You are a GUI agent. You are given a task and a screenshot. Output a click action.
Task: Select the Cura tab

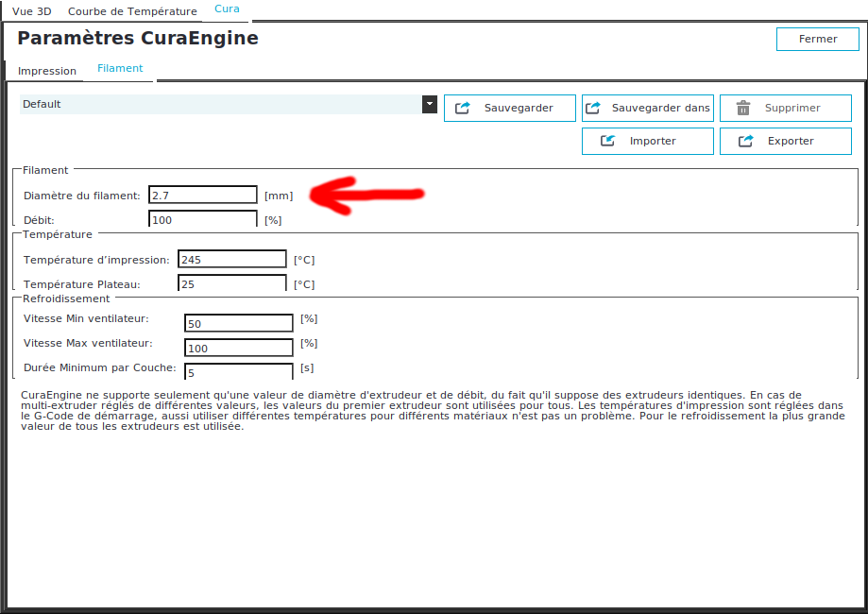pyautogui.click(x=227, y=9)
